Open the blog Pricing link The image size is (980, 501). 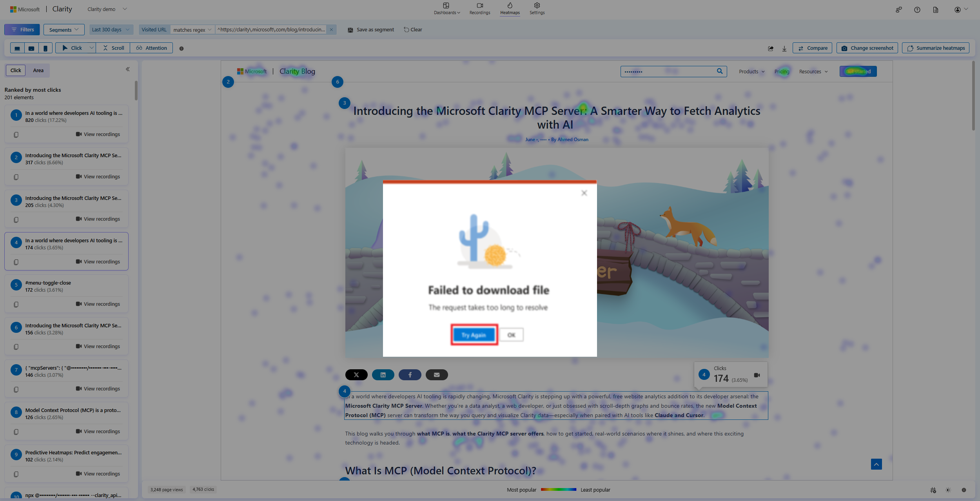point(782,72)
